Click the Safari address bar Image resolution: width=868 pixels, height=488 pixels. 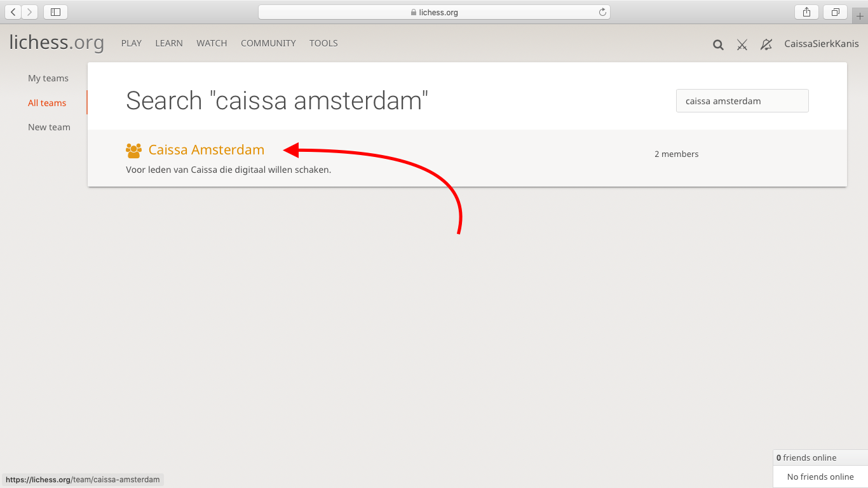point(434,12)
